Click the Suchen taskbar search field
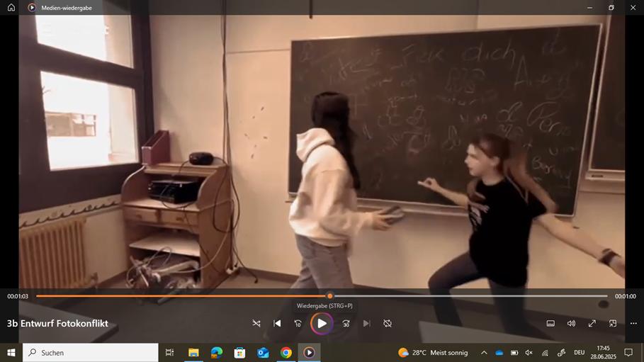 pos(91,352)
